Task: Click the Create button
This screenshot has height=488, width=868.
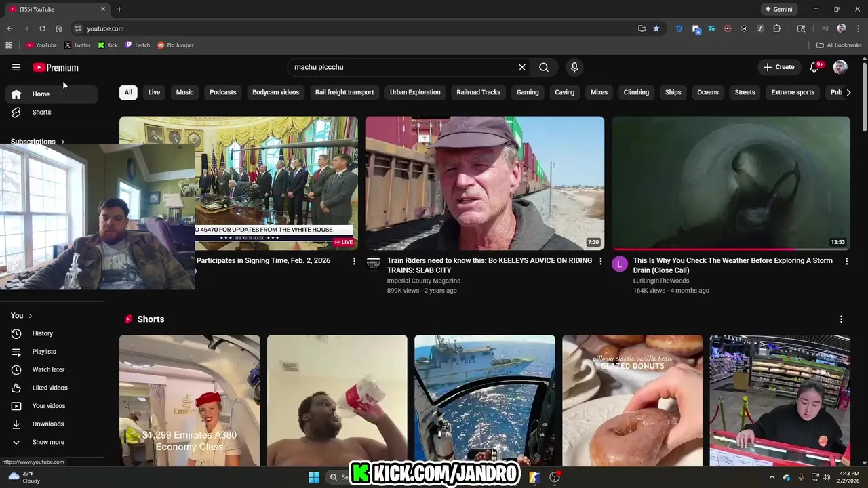Action: [x=778, y=67]
